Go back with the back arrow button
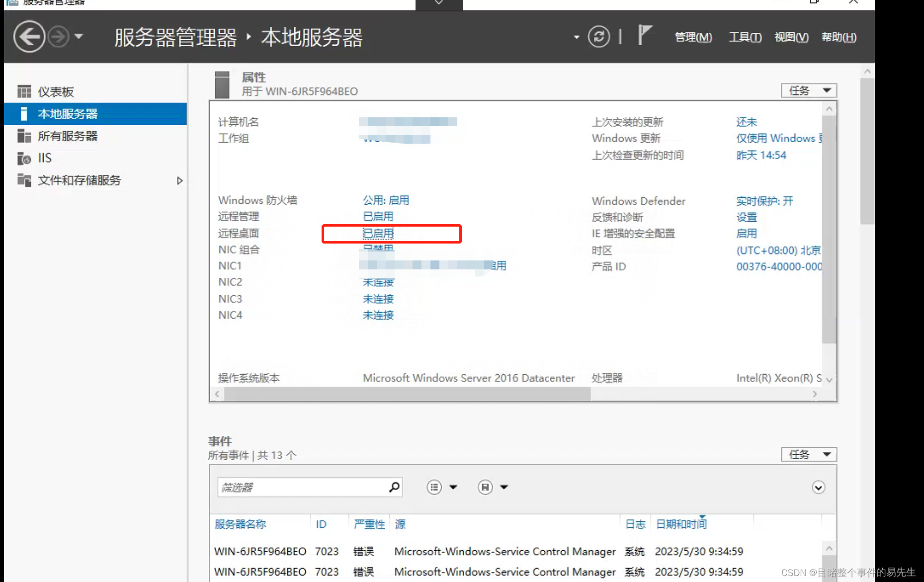This screenshot has width=924, height=582. point(29,37)
